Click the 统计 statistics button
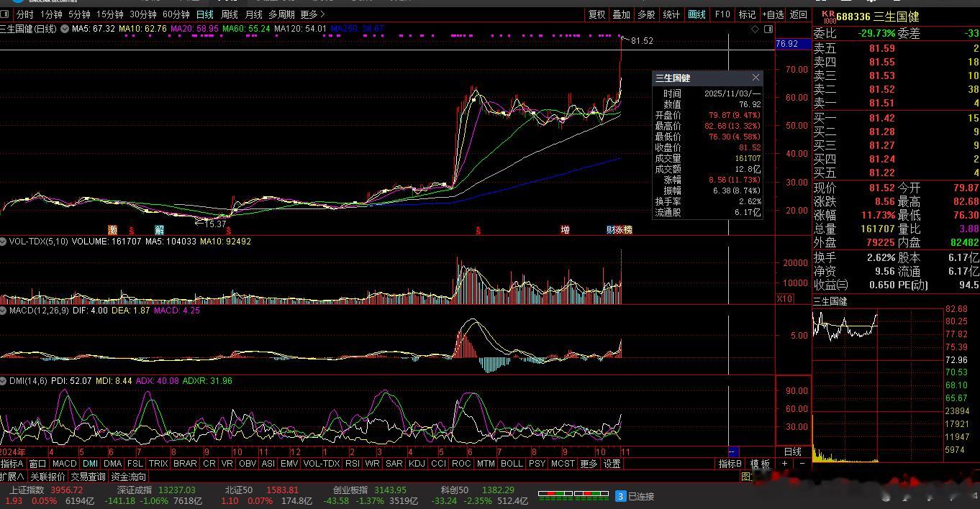Image resolution: width=980 pixels, height=509 pixels. click(671, 14)
